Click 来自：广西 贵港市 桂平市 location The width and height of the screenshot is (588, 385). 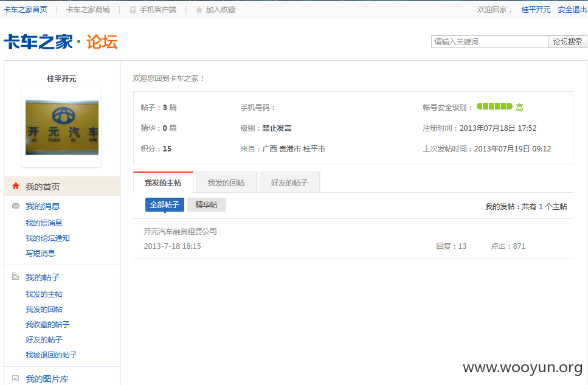(283, 148)
